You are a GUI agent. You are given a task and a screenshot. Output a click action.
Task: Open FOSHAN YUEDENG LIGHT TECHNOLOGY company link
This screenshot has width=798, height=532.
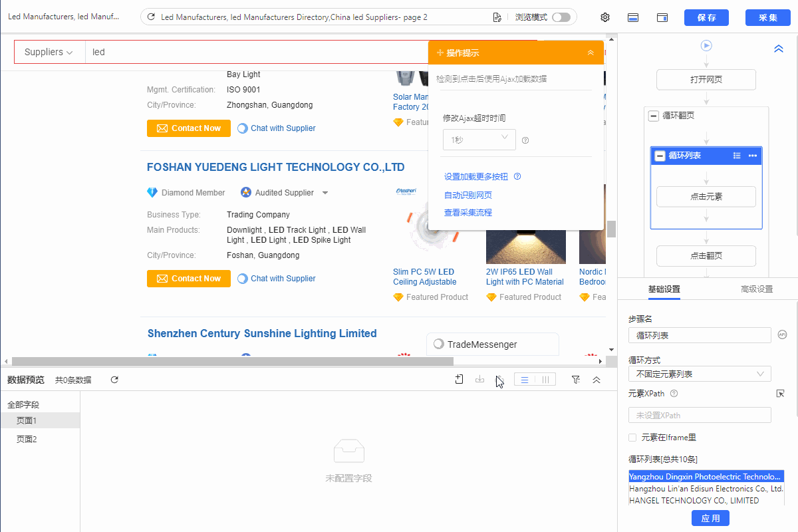point(276,168)
